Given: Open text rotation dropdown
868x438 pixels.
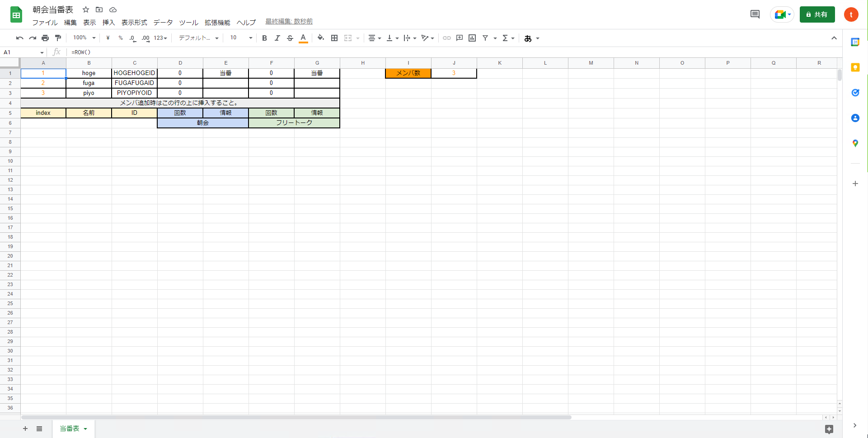Looking at the screenshot, I should [x=427, y=38].
